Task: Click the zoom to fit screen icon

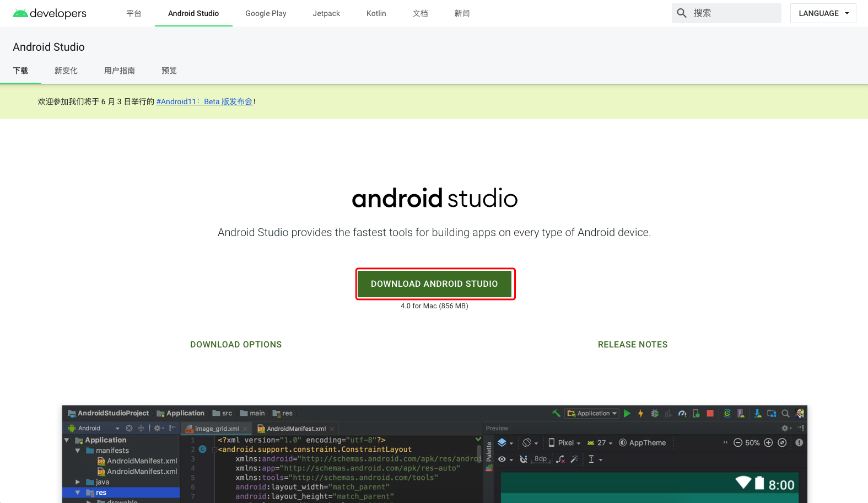Action: [x=782, y=443]
